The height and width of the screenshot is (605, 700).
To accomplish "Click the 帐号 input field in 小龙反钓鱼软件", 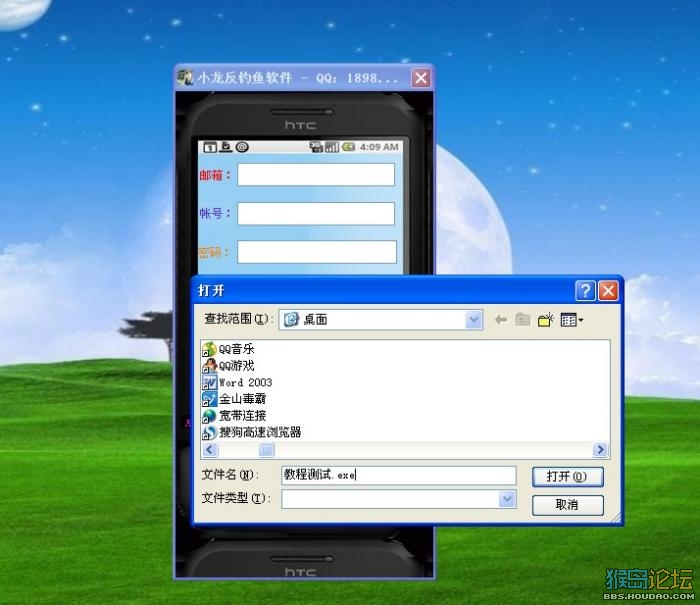I will pyautogui.click(x=316, y=213).
